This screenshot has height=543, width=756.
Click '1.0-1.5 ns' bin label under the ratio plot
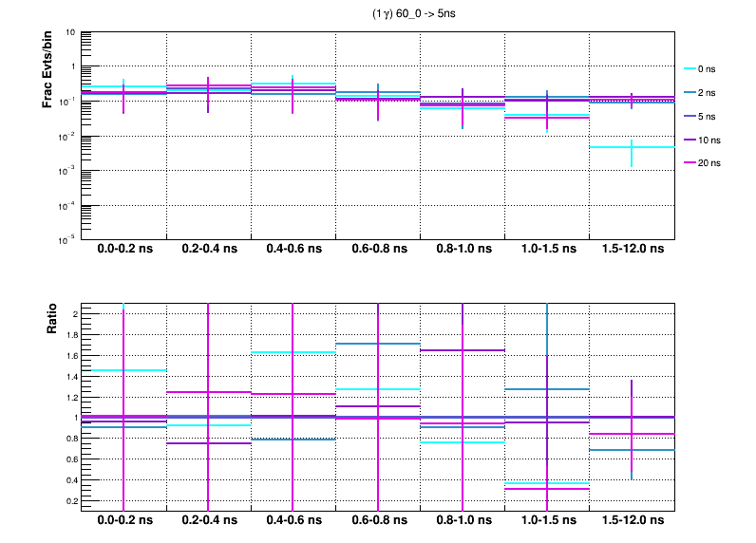(548, 520)
